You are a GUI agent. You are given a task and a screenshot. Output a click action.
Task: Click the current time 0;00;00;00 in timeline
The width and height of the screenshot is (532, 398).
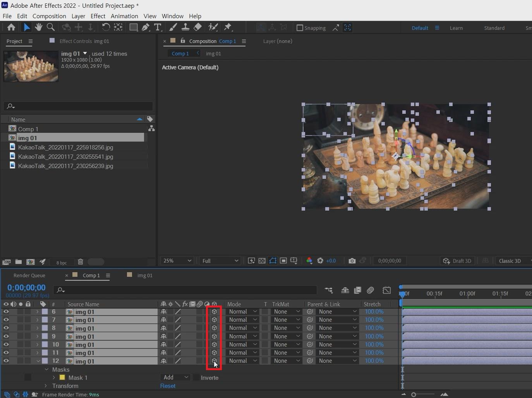[26, 288]
